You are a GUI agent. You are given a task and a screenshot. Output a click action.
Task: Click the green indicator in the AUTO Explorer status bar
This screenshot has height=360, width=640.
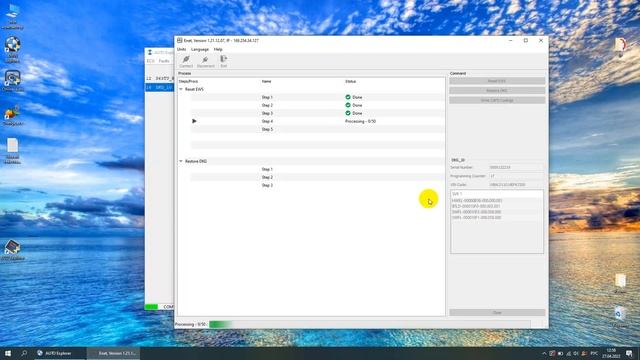tap(151, 307)
